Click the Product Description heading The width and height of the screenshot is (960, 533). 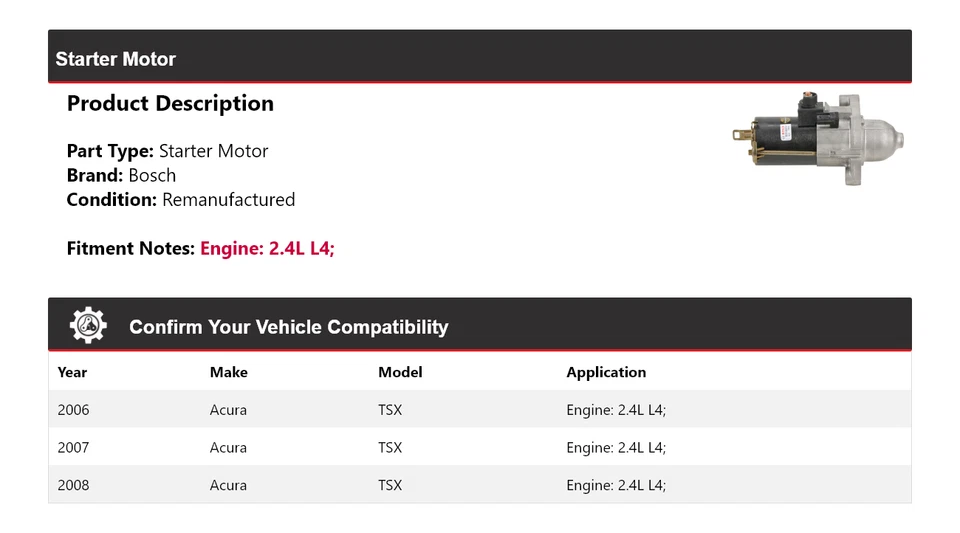(x=170, y=103)
